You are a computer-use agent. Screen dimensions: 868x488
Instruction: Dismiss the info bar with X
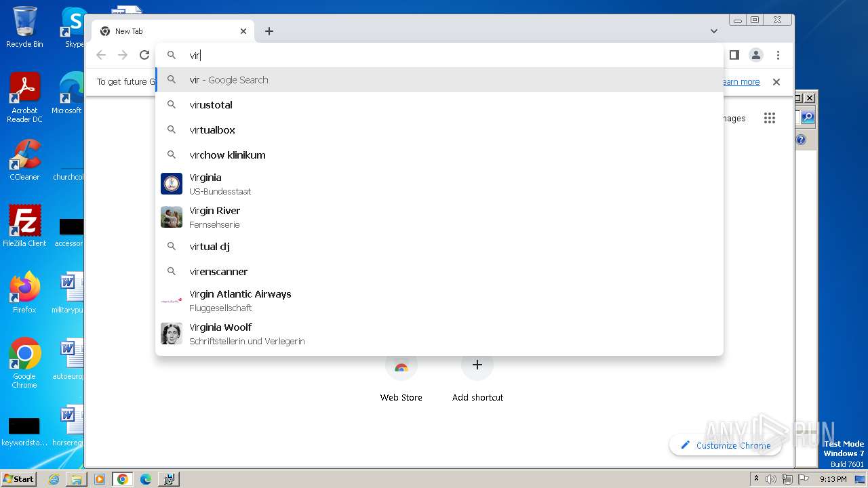776,82
